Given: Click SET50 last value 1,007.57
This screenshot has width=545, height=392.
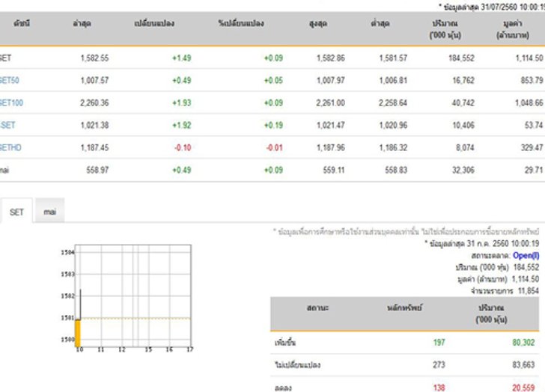Looking at the screenshot, I should [94, 80].
